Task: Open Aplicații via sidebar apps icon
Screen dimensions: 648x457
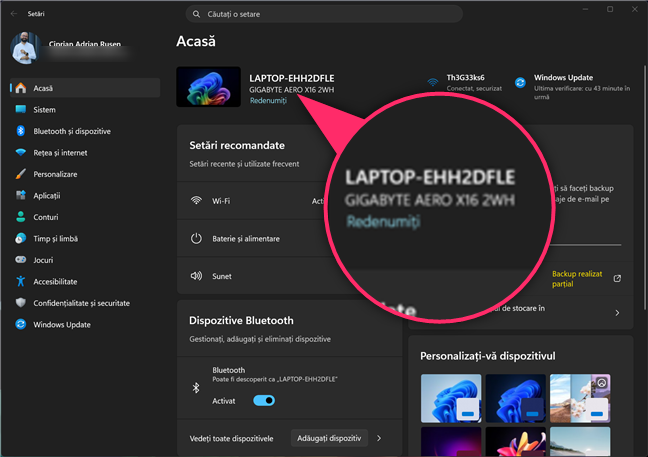Action: pyautogui.click(x=21, y=195)
